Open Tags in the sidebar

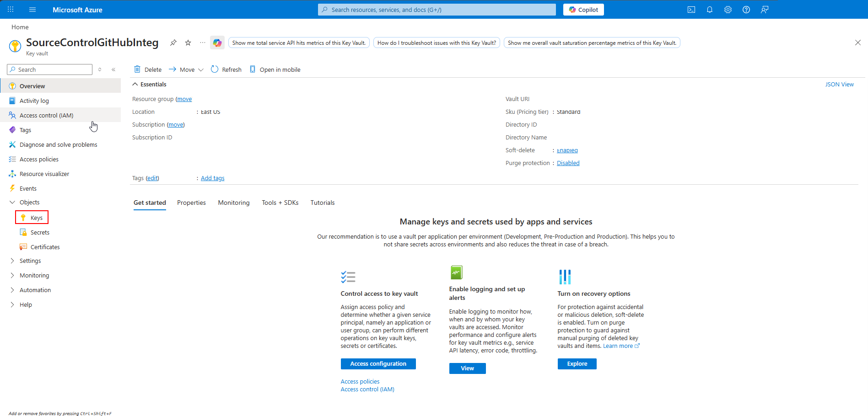(x=60, y=130)
